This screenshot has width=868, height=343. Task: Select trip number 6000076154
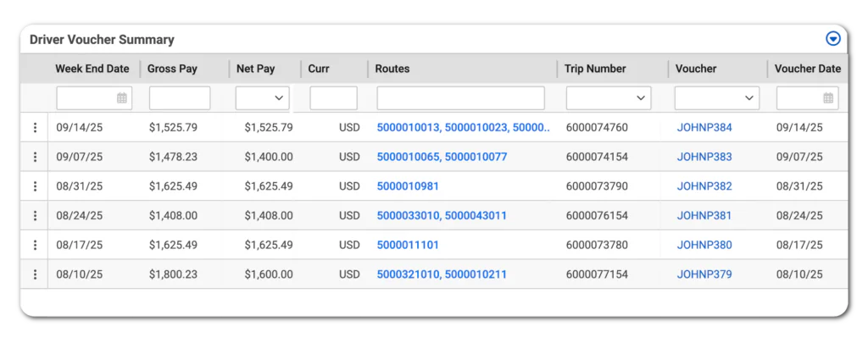coord(597,216)
